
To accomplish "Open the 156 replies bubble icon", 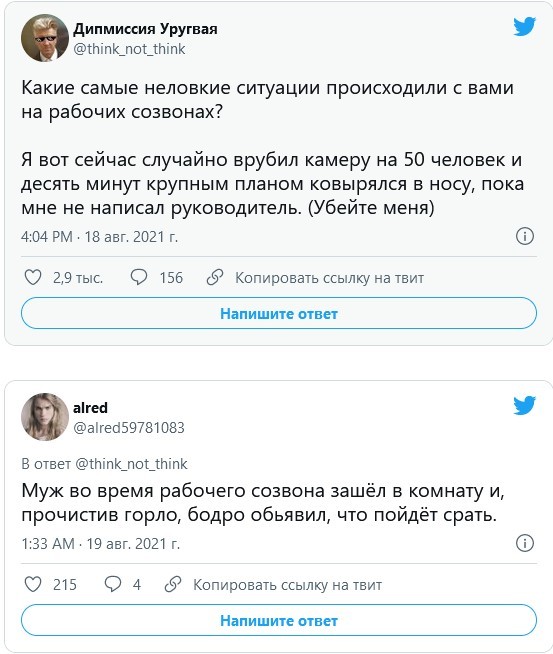I will [x=138, y=277].
